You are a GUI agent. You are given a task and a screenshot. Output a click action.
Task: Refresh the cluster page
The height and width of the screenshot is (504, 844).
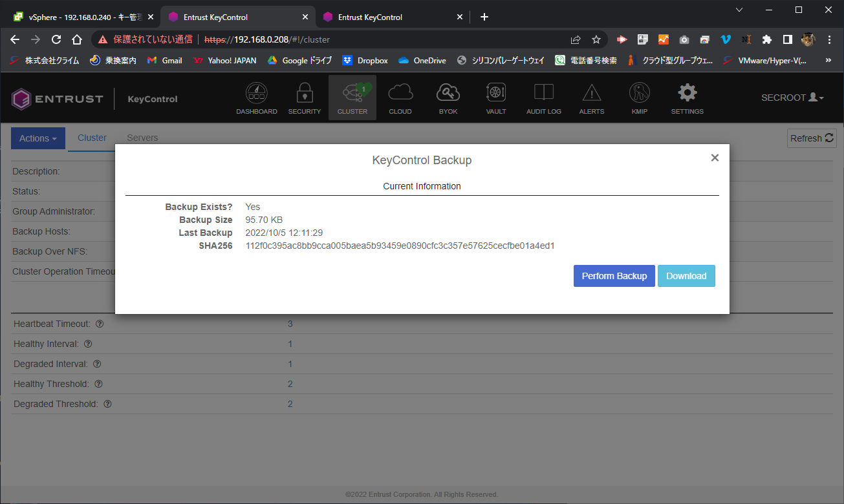(x=812, y=138)
